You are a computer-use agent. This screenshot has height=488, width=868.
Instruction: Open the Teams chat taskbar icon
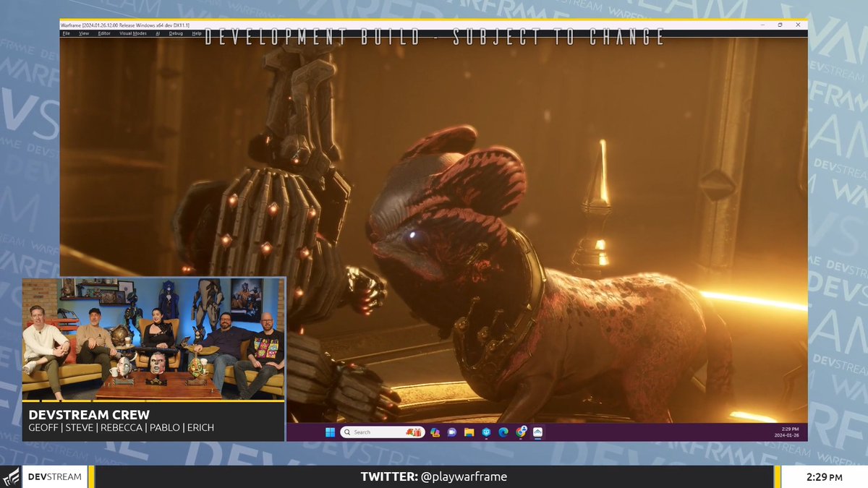click(452, 432)
